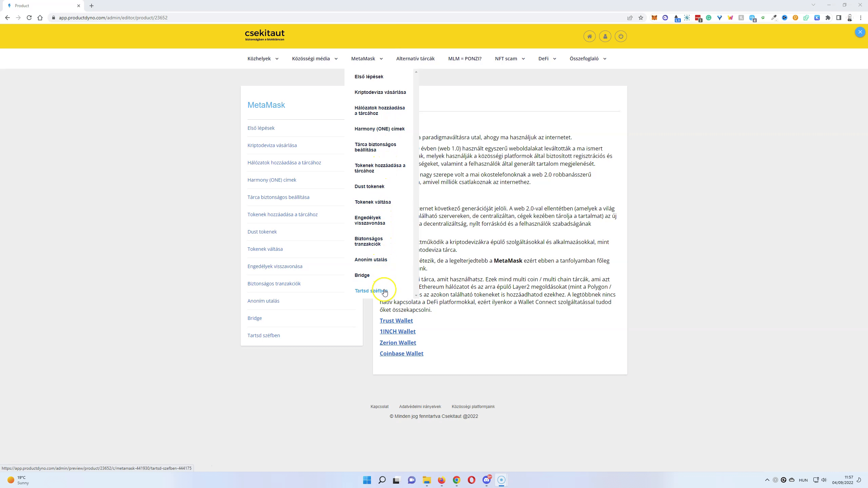Bookmark this page with the star icon
Image resolution: width=868 pixels, height=488 pixels.
[640, 18]
